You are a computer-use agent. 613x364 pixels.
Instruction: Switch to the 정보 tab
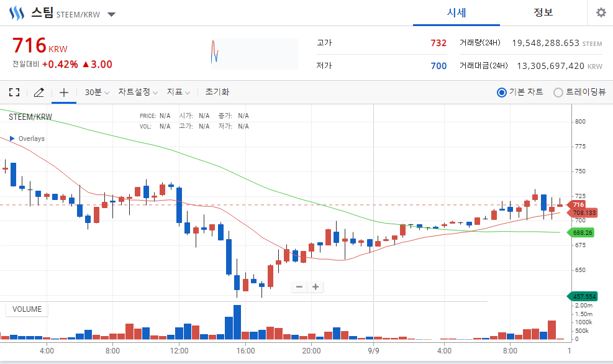[x=543, y=12]
